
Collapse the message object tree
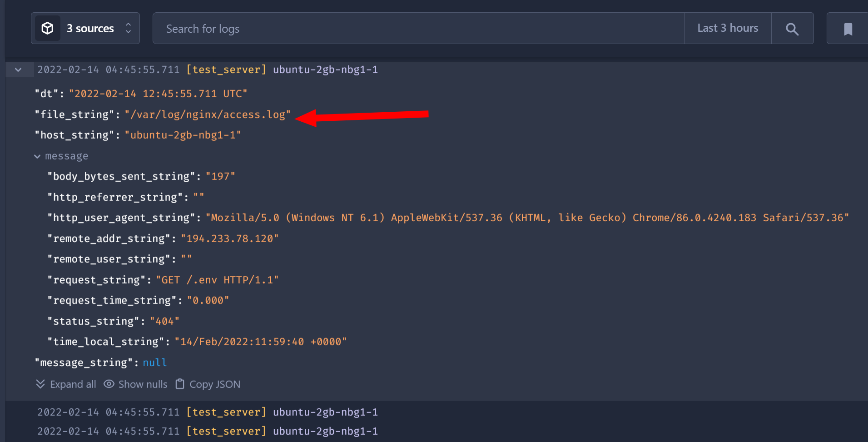click(37, 156)
